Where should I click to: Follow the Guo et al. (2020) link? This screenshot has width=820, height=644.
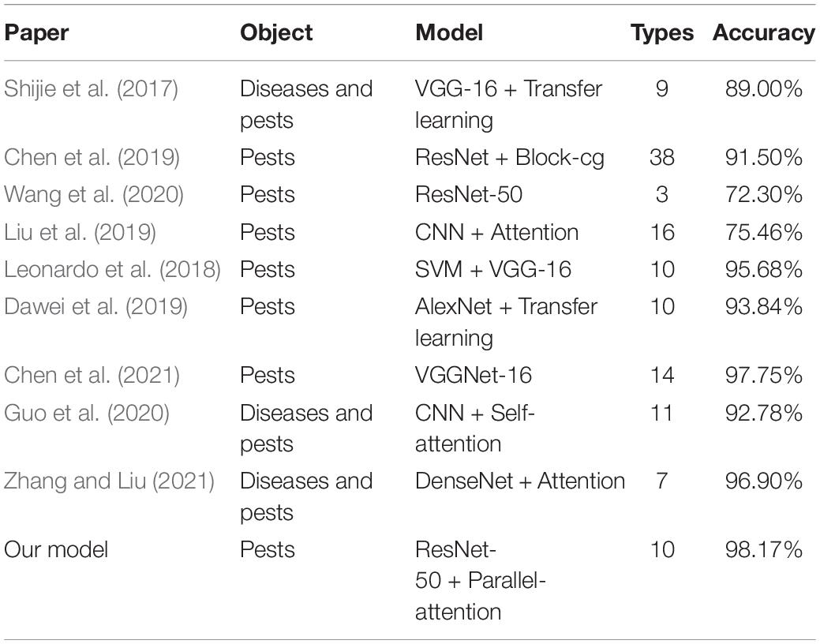click(x=87, y=414)
